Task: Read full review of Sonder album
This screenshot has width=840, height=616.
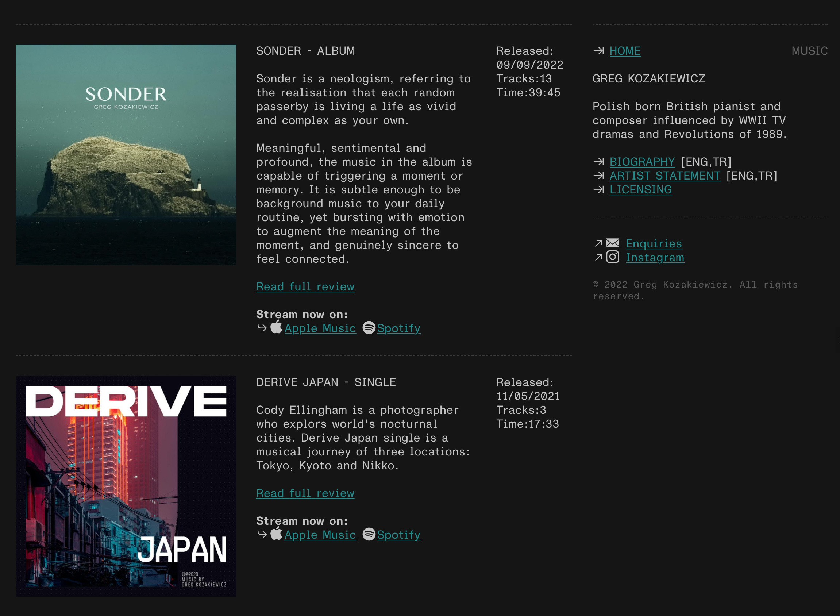Action: 305,287
